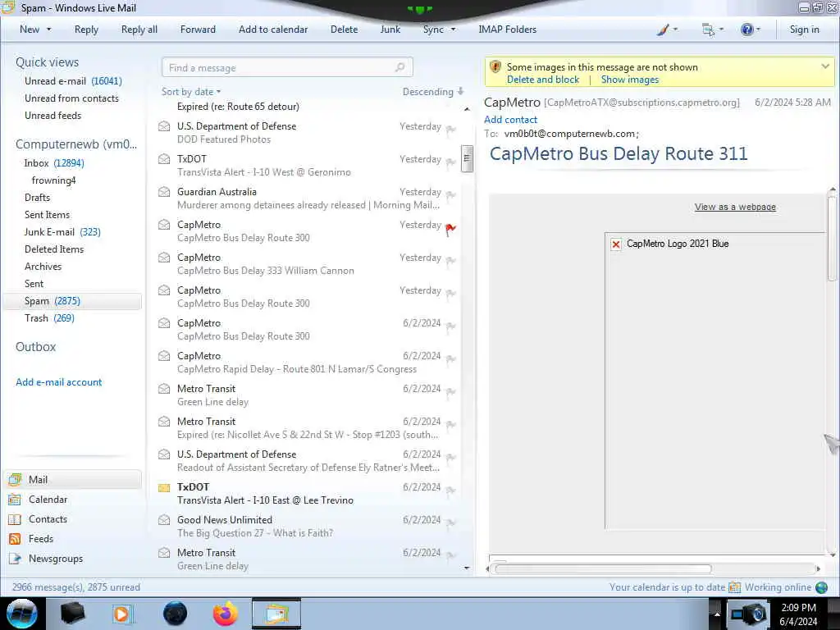Click Add e-mail account link
The image size is (840, 630).
click(x=59, y=382)
